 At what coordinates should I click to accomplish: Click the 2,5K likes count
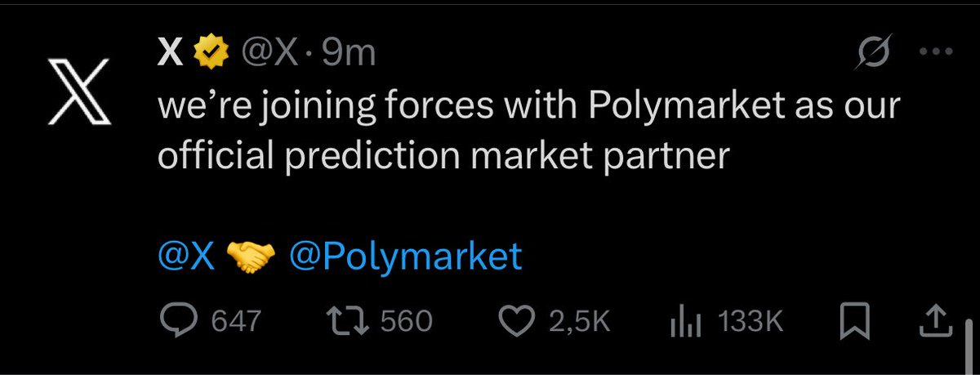[579, 322]
